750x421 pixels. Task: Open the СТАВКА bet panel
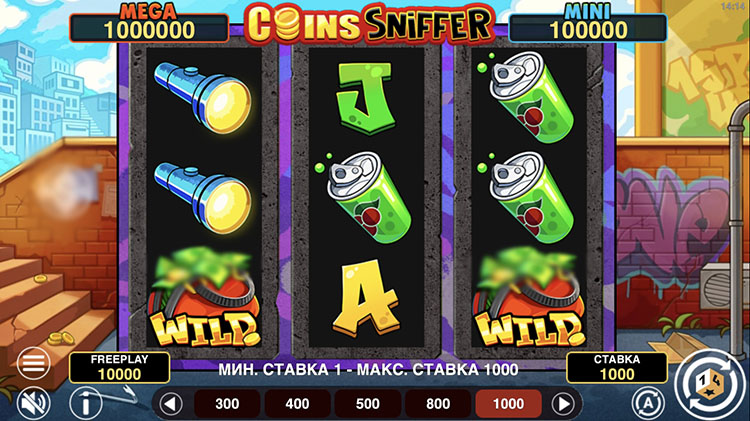coord(617,367)
